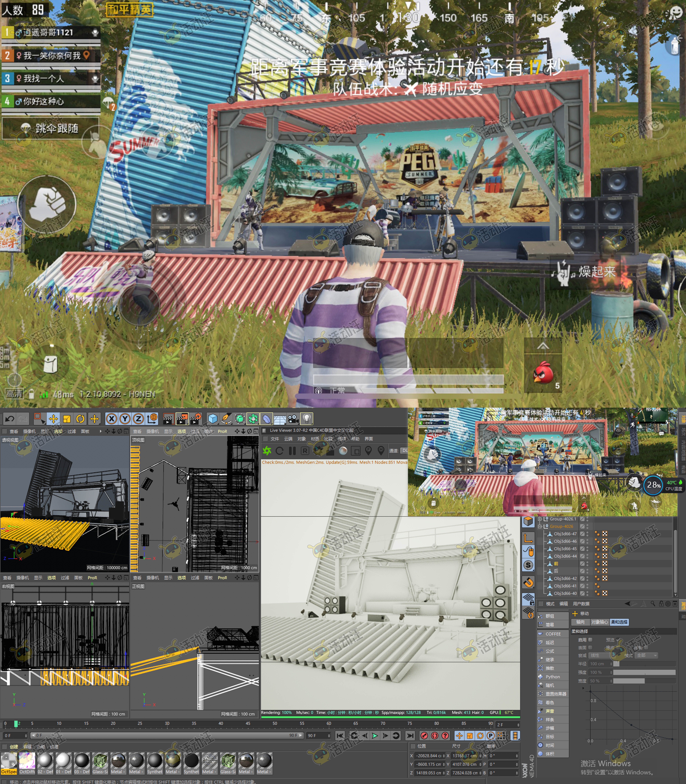Add a Floor environment object
This screenshot has height=784, width=686.
(280, 419)
